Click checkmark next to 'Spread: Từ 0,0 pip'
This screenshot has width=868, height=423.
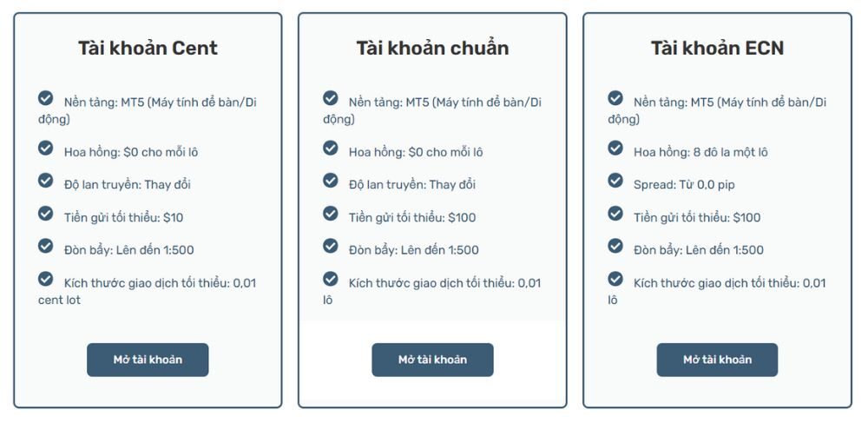click(x=615, y=181)
